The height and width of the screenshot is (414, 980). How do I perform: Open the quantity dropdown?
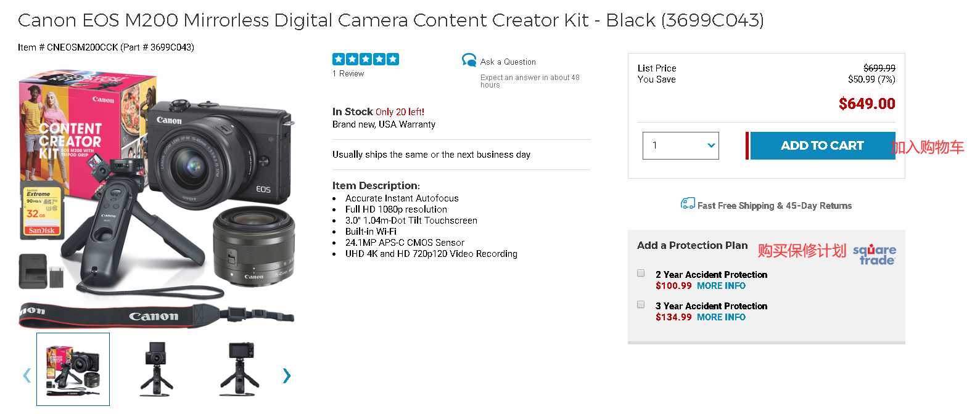680,145
